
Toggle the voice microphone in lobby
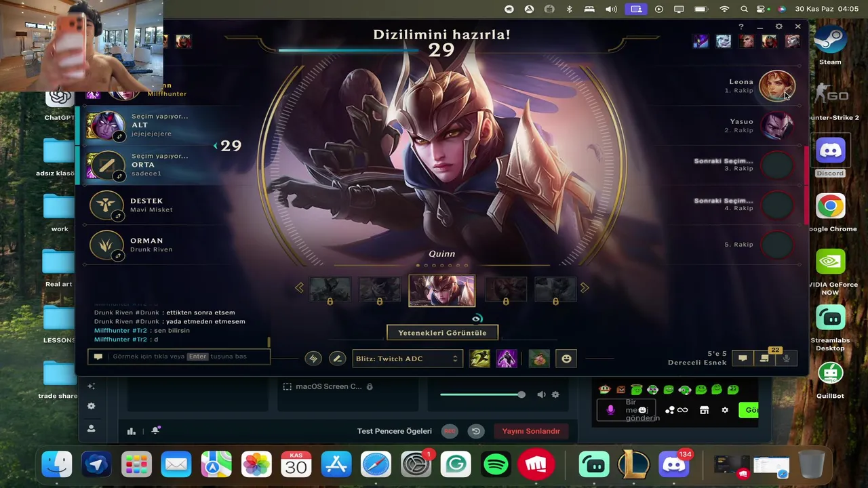coord(787,359)
